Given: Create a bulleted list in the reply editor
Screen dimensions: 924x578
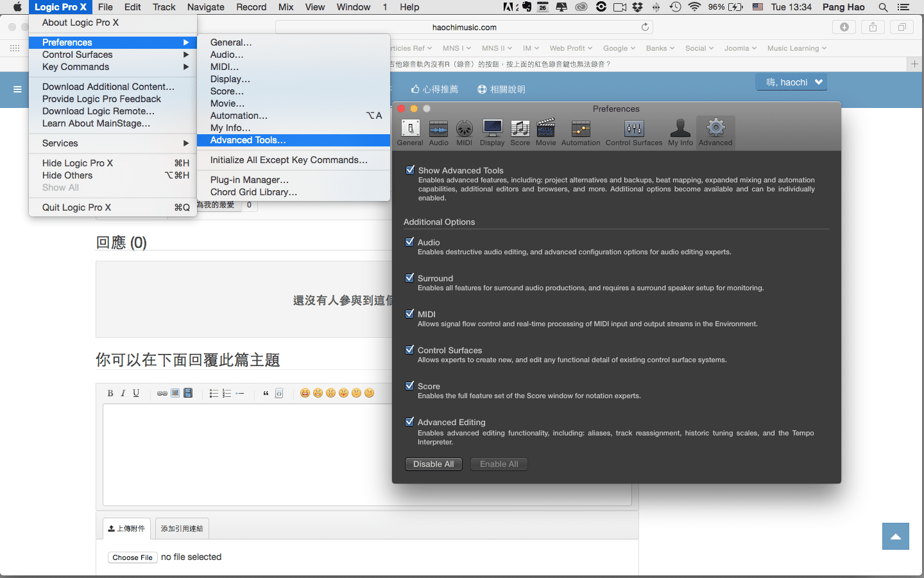Looking at the screenshot, I should 214,393.
